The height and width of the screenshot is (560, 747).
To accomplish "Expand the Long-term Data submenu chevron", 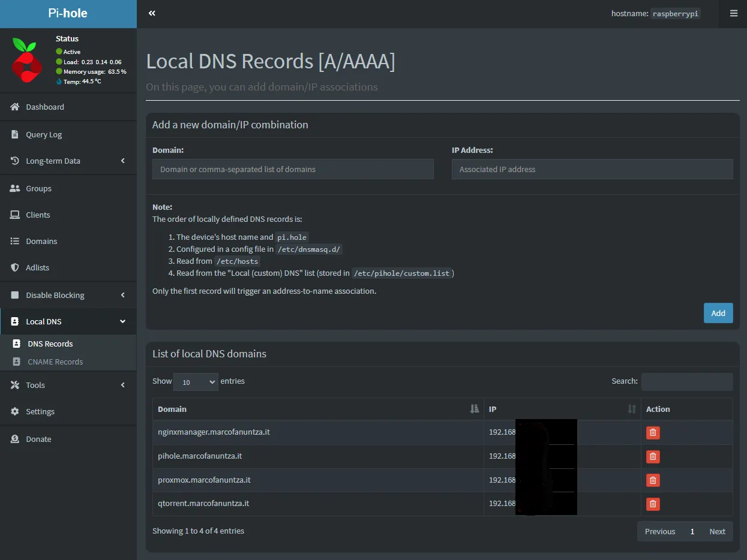I will [123, 161].
